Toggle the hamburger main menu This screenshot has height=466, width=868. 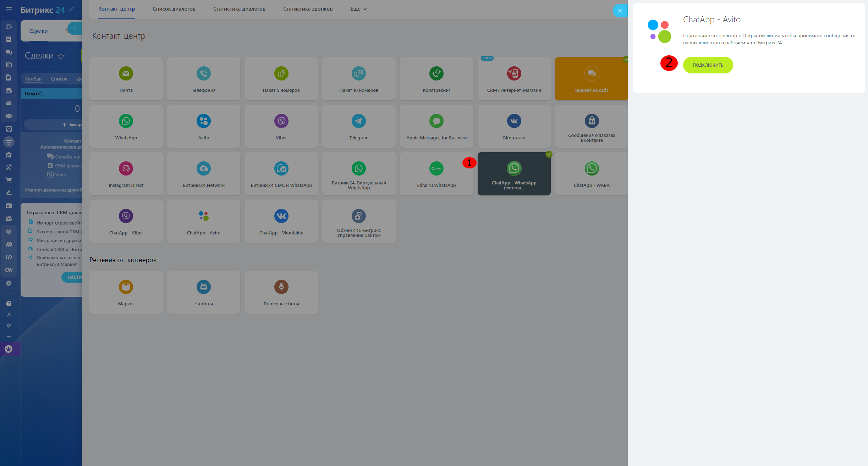tap(9, 9)
